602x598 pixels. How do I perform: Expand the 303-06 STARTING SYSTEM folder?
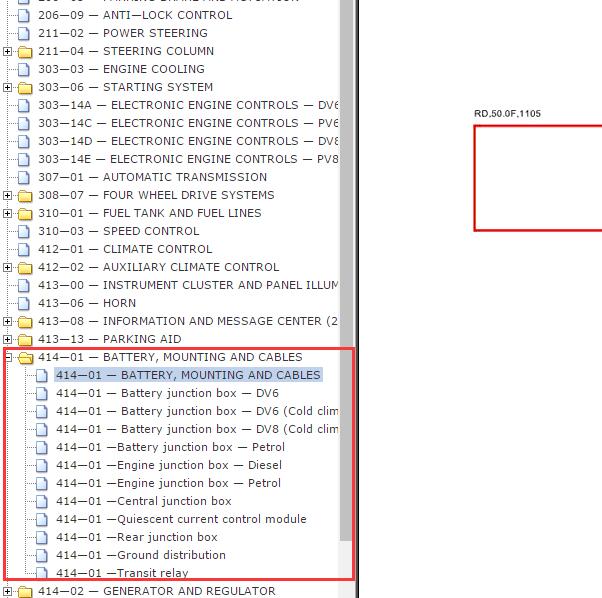7,87
